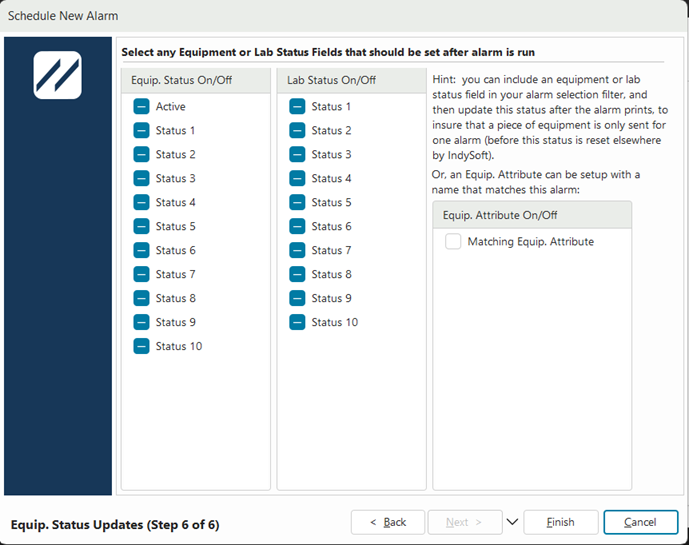Toggle Lab Status 10 checkbox
The width and height of the screenshot is (689, 545).
point(297,322)
